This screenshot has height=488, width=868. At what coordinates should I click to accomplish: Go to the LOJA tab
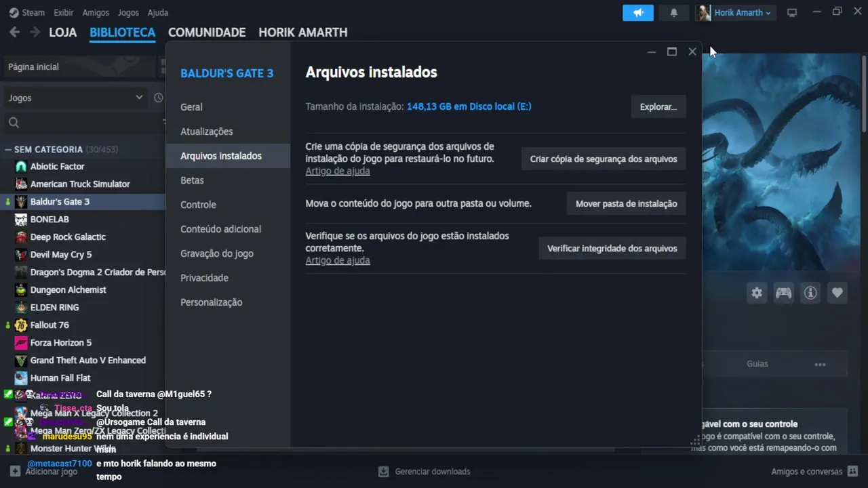coord(63,32)
